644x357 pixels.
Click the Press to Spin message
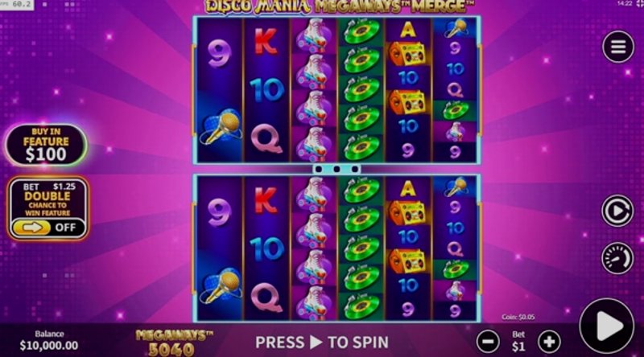click(322, 343)
